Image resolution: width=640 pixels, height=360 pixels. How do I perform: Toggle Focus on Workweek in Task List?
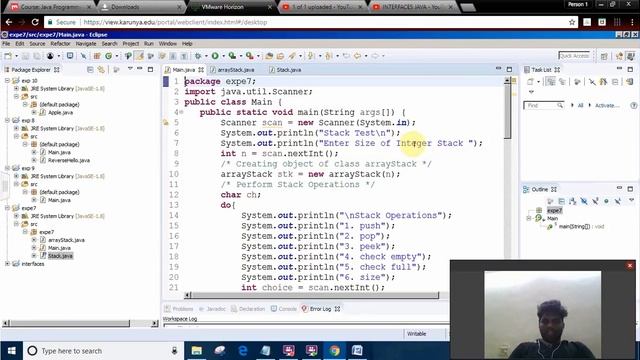578,82
